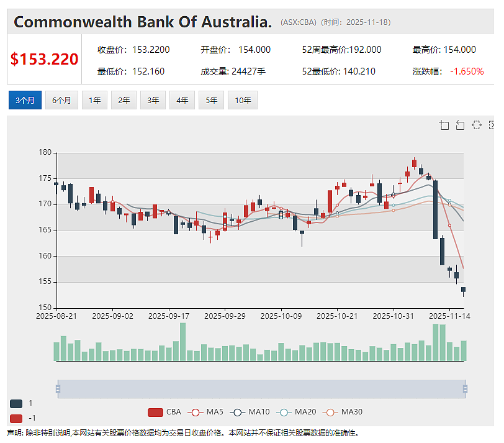The image size is (504, 443).
Task: Click the 180 y-axis price label
Action: (x=45, y=152)
